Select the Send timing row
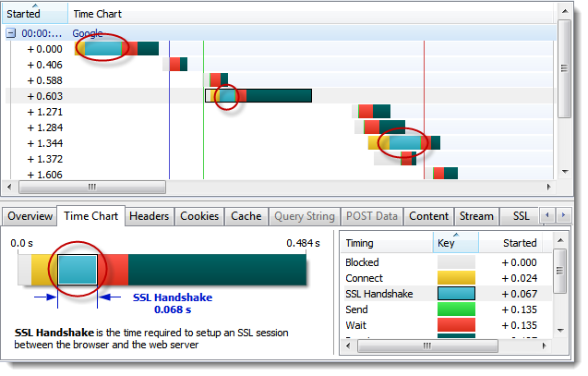The height and width of the screenshot is (376, 588). 446,309
